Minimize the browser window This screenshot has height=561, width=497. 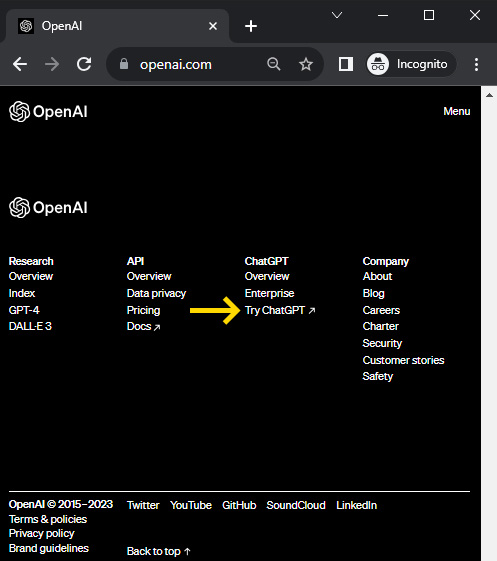pyautogui.click(x=383, y=15)
